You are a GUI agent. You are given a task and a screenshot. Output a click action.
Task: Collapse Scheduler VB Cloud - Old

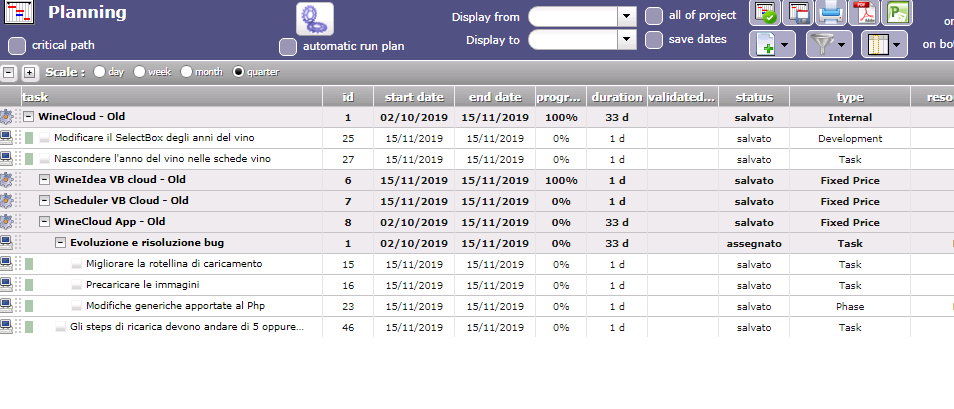[44, 201]
